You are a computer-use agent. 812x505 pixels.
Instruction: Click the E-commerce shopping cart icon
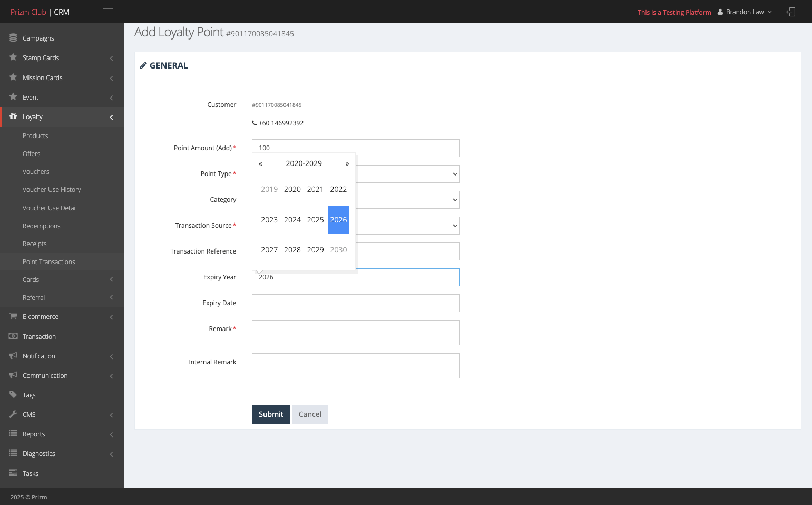(x=13, y=316)
